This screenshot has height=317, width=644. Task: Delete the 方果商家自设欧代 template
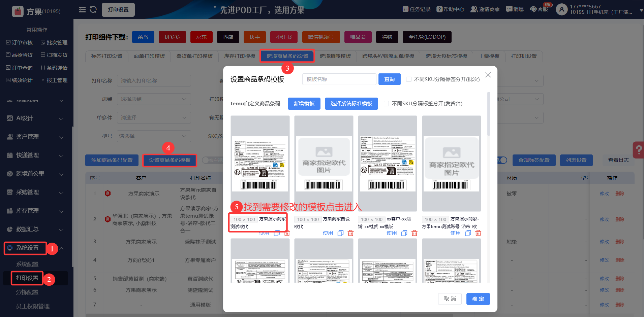pyautogui.click(x=351, y=233)
